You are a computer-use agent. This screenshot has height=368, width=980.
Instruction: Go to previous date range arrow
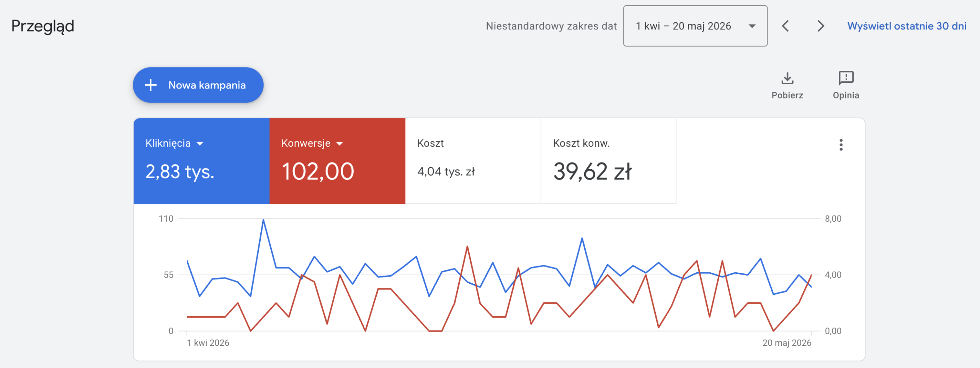point(786,26)
